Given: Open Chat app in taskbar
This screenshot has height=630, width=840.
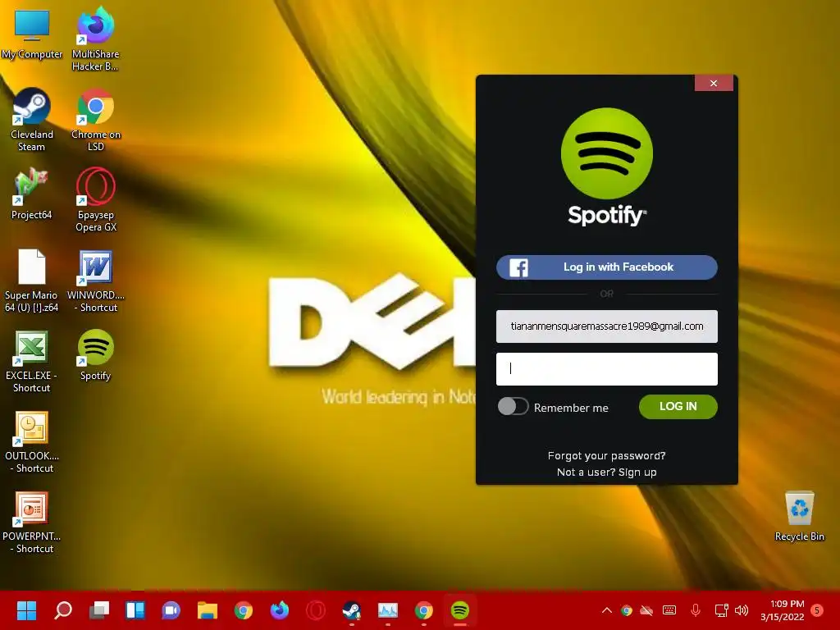Looking at the screenshot, I should pos(171,610).
